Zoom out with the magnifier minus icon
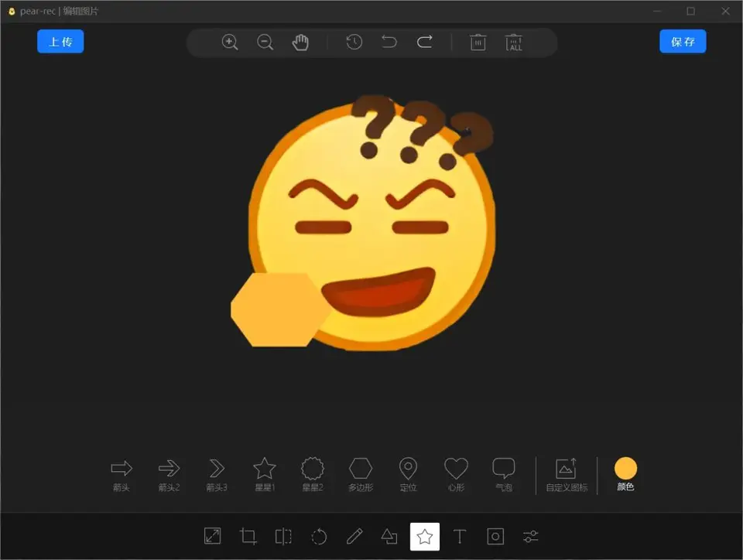Image resolution: width=743 pixels, height=560 pixels. coord(265,43)
